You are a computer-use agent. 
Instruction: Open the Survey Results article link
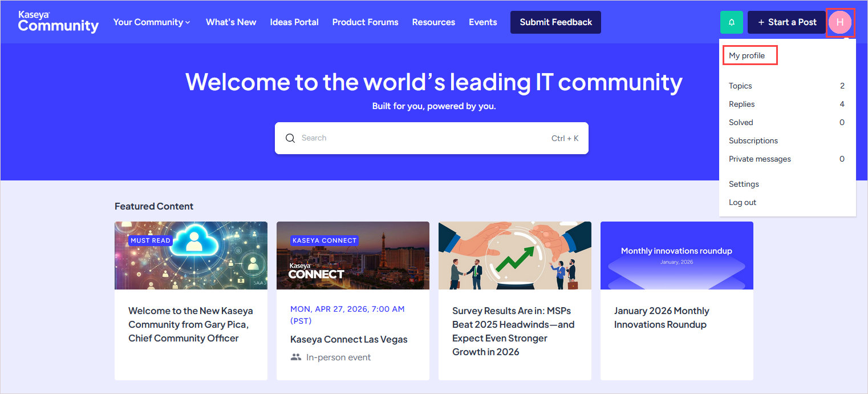pos(513,331)
